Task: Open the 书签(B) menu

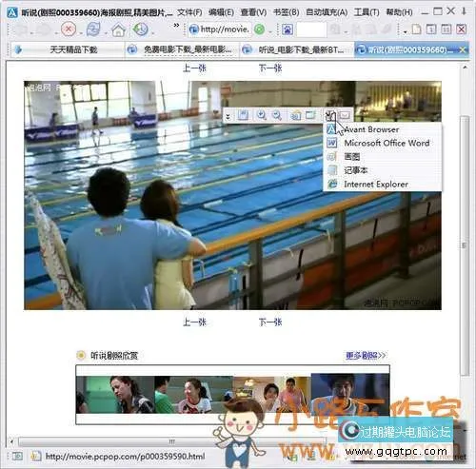Action: point(287,12)
